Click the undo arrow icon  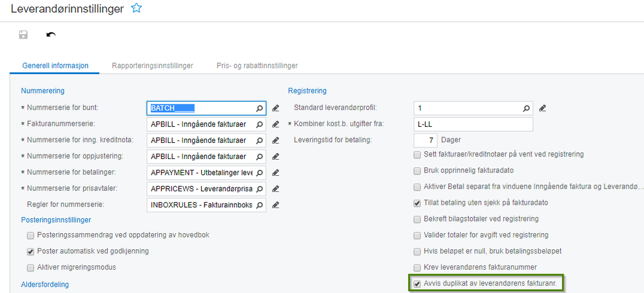[51, 35]
